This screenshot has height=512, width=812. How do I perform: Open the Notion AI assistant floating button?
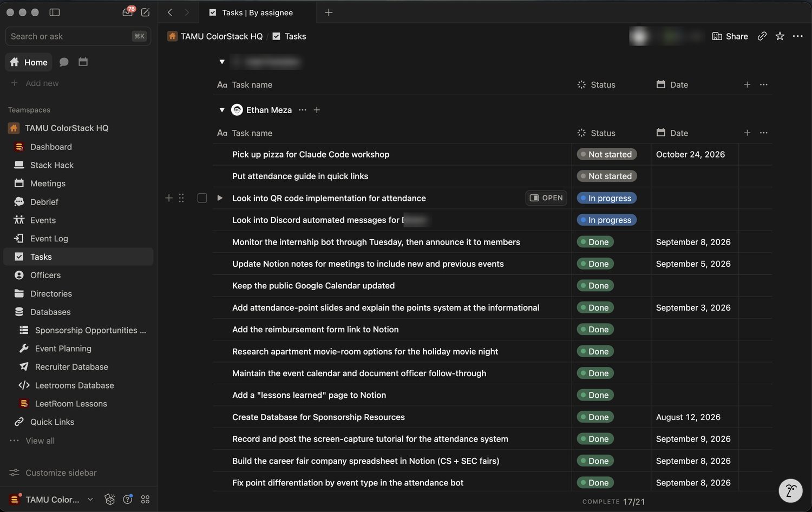pos(790,491)
